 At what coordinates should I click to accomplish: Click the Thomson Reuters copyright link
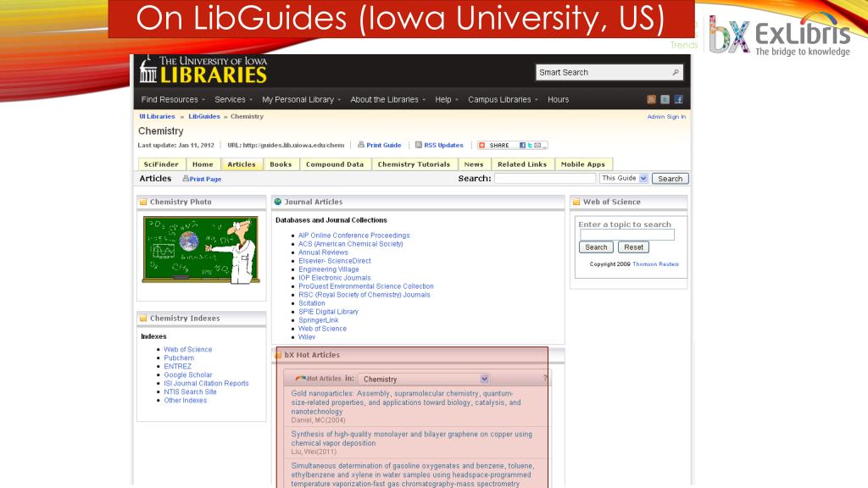click(655, 264)
